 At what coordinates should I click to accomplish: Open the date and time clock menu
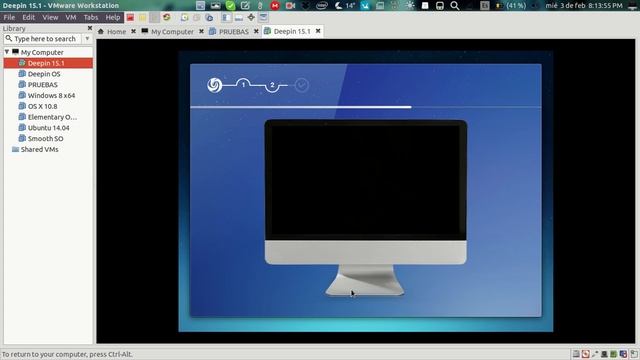tap(584, 5)
